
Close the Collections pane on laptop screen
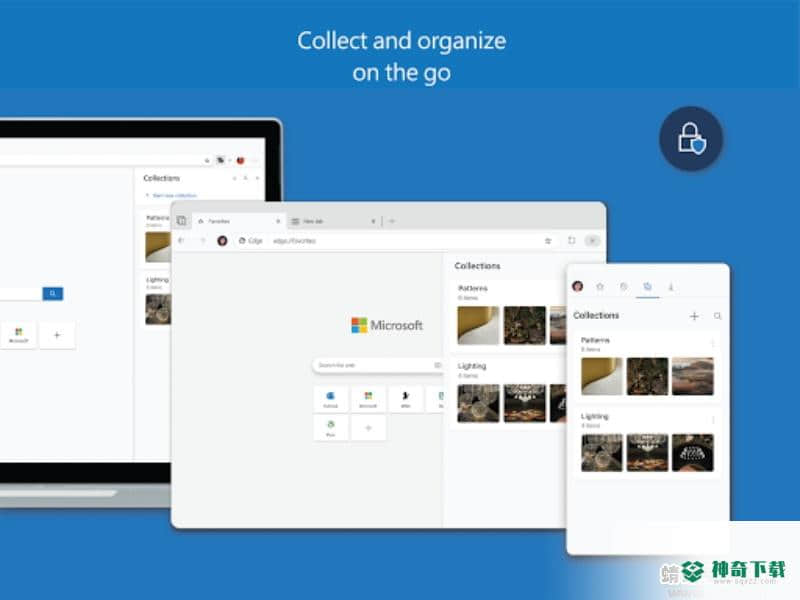[257, 178]
